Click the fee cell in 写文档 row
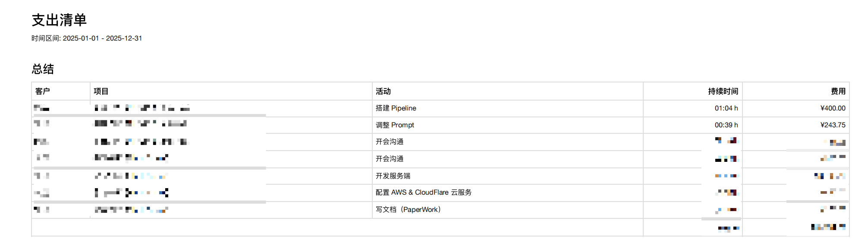The image size is (868, 246). [833, 209]
